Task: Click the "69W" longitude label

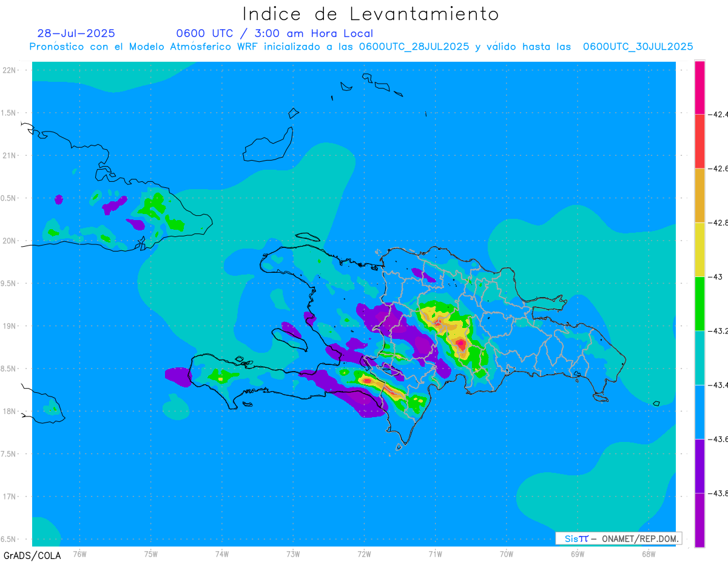Action: point(578,554)
